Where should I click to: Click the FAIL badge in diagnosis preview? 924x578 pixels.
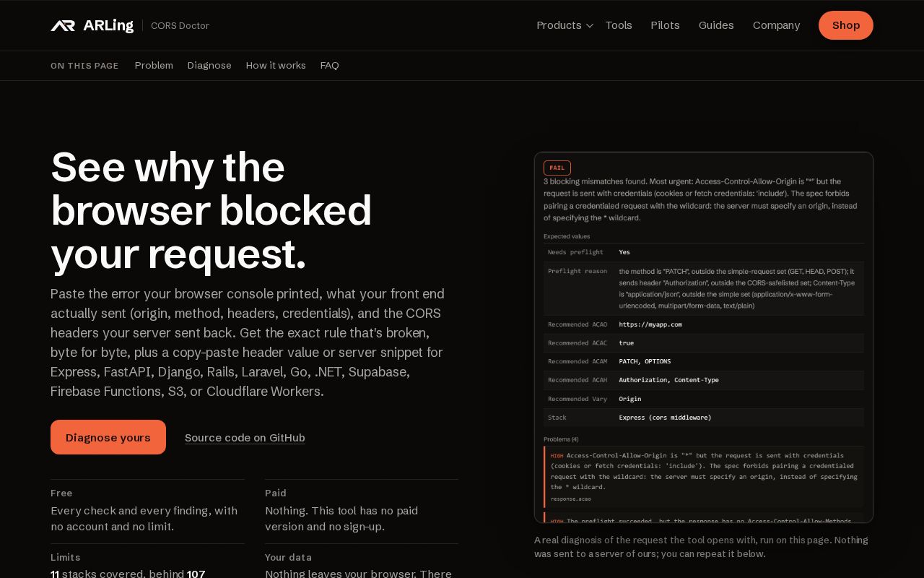point(557,168)
